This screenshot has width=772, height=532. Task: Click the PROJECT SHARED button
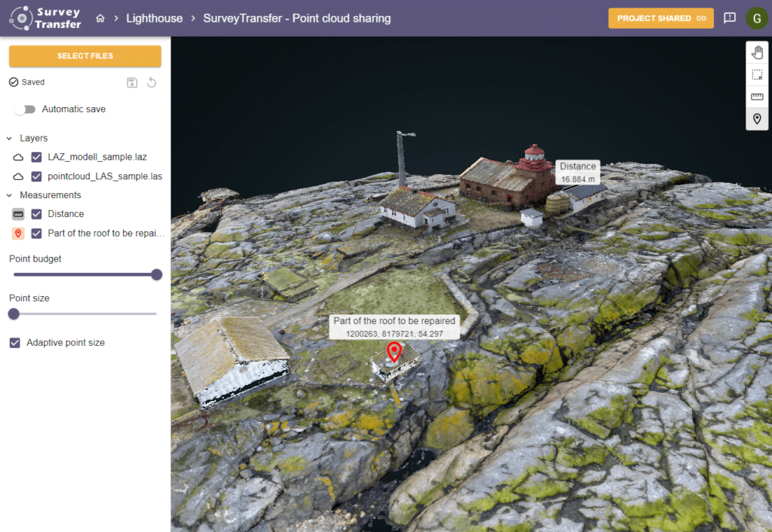(660, 18)
